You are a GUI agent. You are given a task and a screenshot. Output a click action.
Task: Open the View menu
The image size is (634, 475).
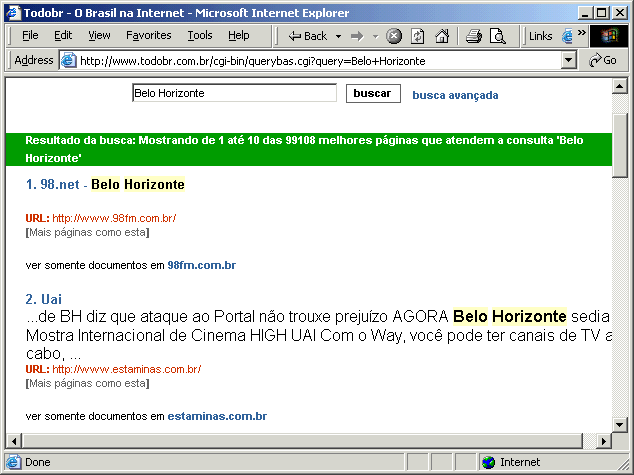click(x=99, y=35)
